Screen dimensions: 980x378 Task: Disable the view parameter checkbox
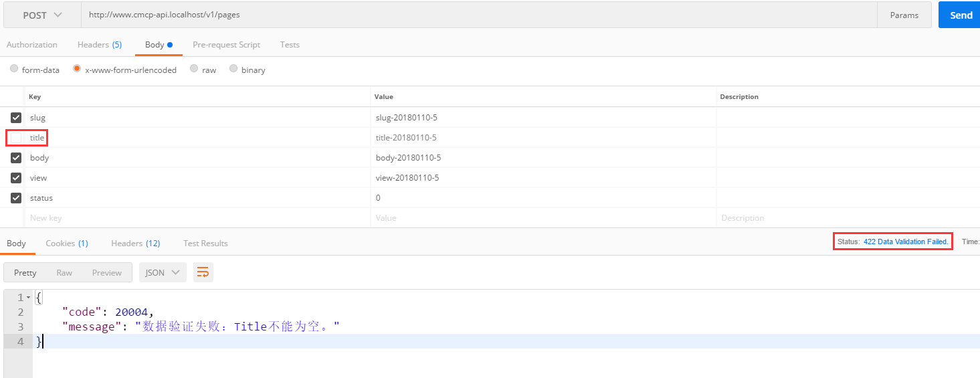(16, 178)
